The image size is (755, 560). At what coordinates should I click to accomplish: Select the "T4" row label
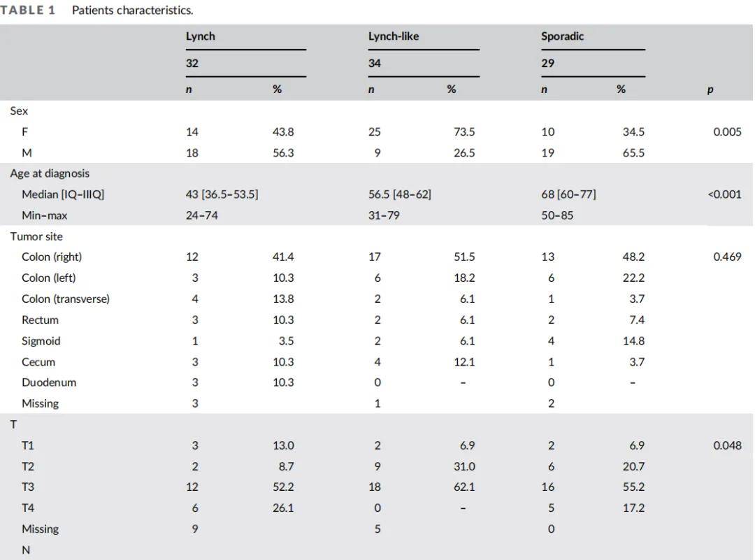(28, 508)
